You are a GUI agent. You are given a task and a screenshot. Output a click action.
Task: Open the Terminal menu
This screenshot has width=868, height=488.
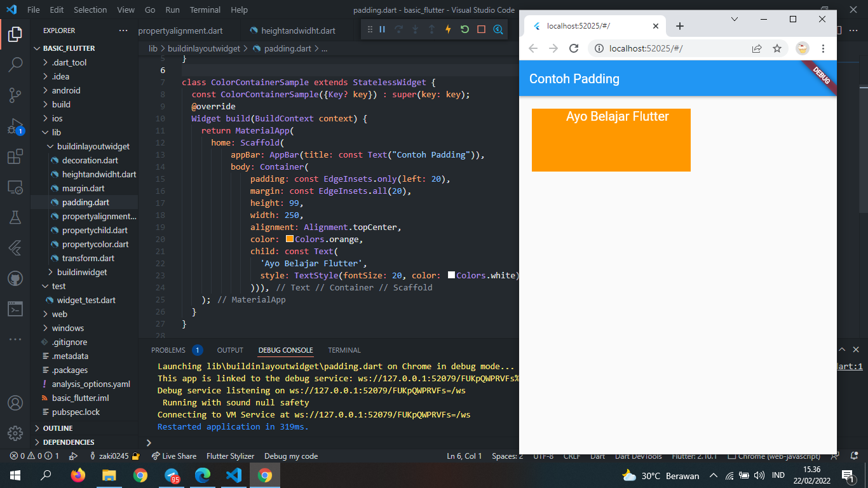(205, 10)
